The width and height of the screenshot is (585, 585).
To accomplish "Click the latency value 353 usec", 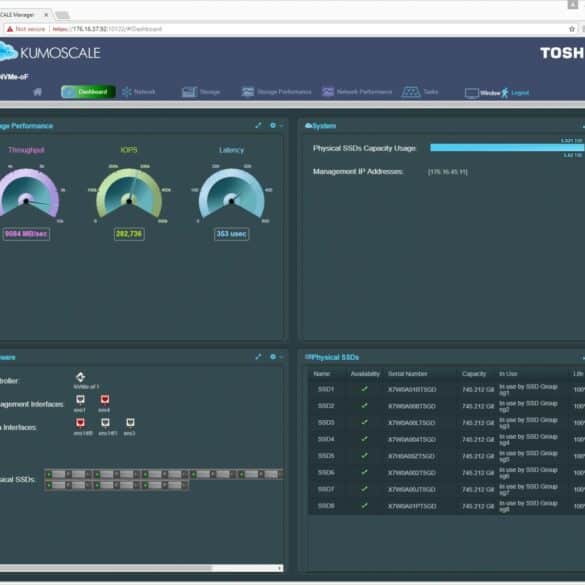I will tap(231, 234).
